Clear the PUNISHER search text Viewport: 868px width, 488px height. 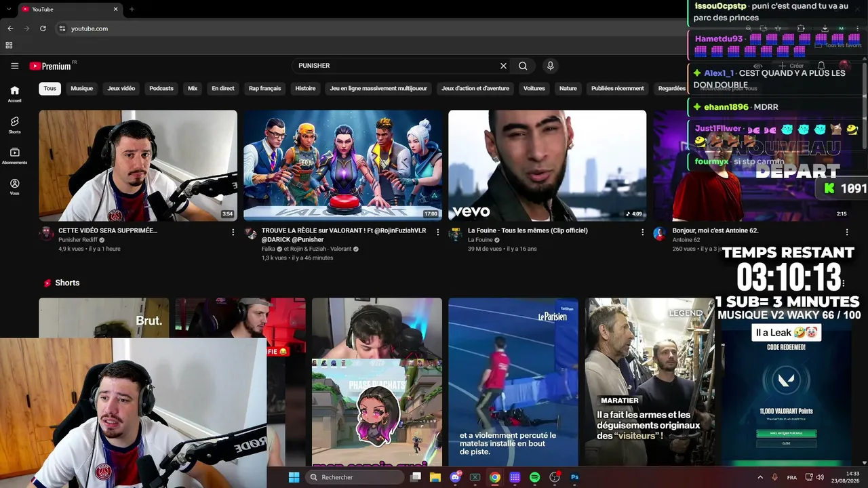click(503, 66)
